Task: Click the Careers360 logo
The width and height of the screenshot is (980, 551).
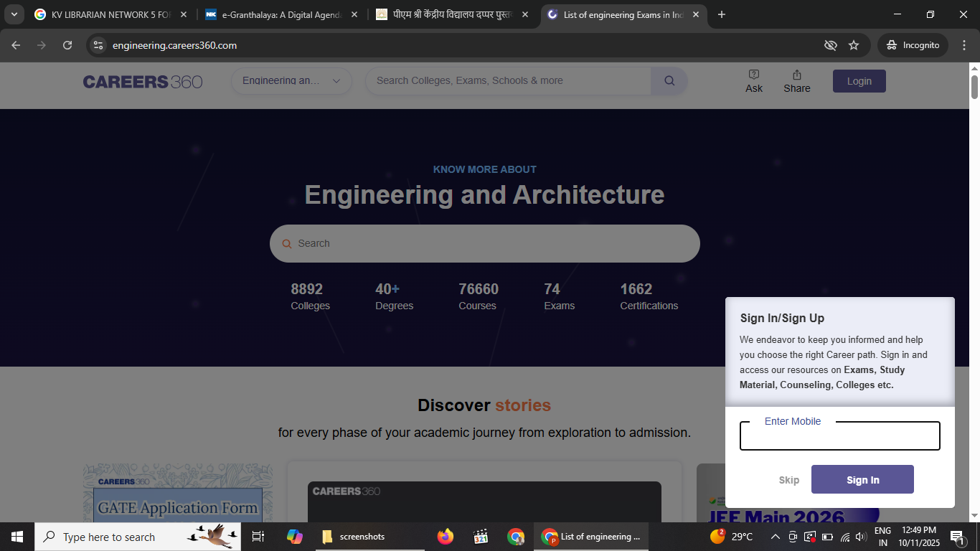Action: coord(143,82)
